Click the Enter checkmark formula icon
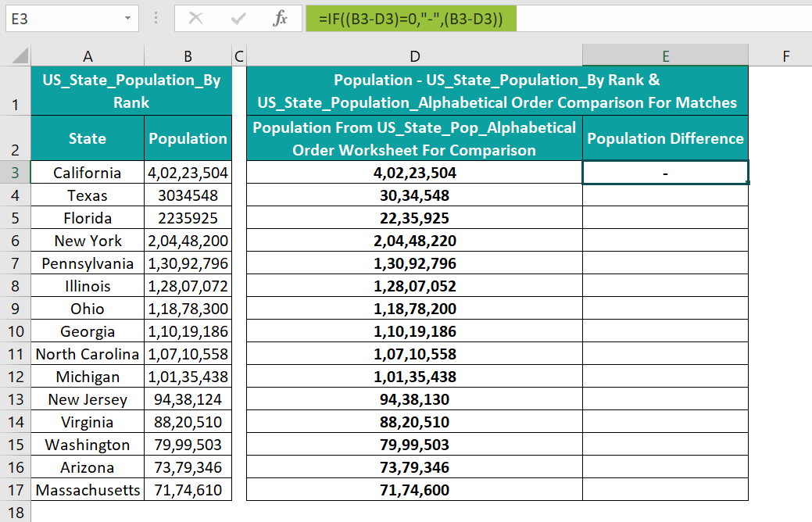This screenshot has width=812, height=522. pos(238,19)
